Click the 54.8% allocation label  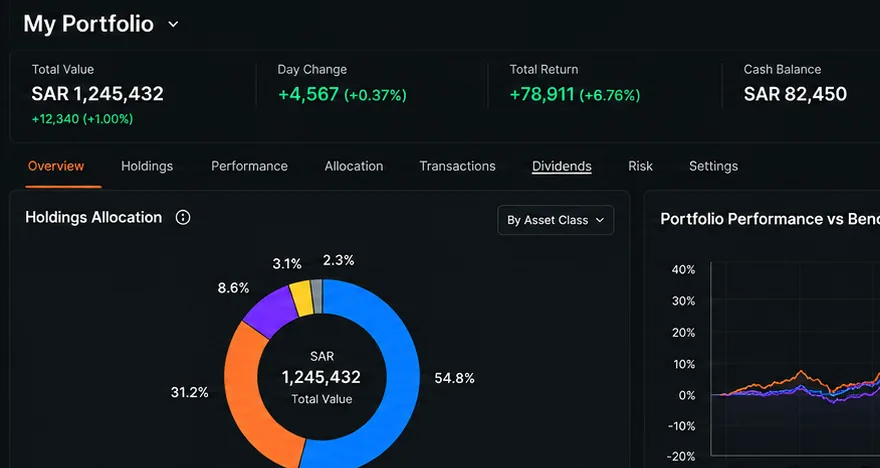[455, 379]
